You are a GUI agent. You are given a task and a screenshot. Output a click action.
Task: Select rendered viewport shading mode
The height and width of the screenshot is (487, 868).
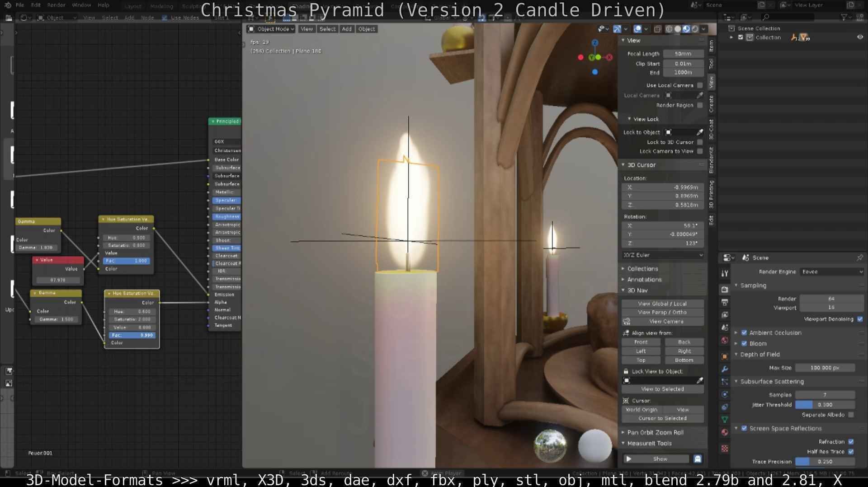695,29
